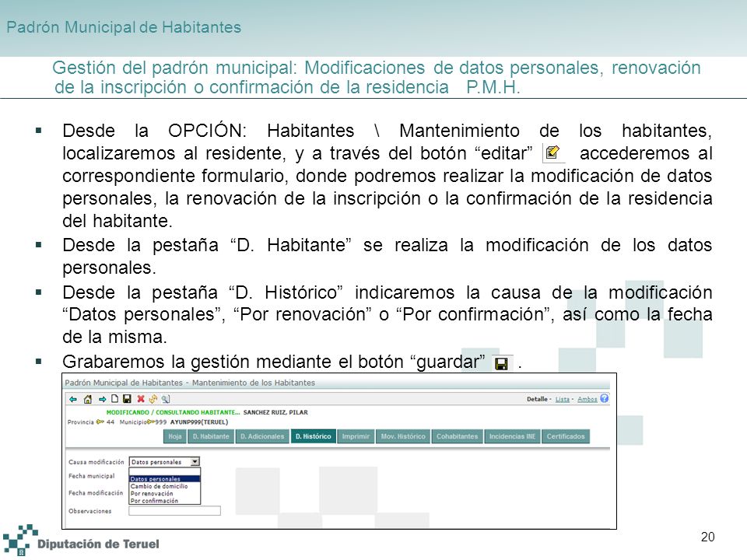747x560 pixels.
Task: Click "AYUNP999(TERUEL)" municipality text
Action: [x=199, y=422]
